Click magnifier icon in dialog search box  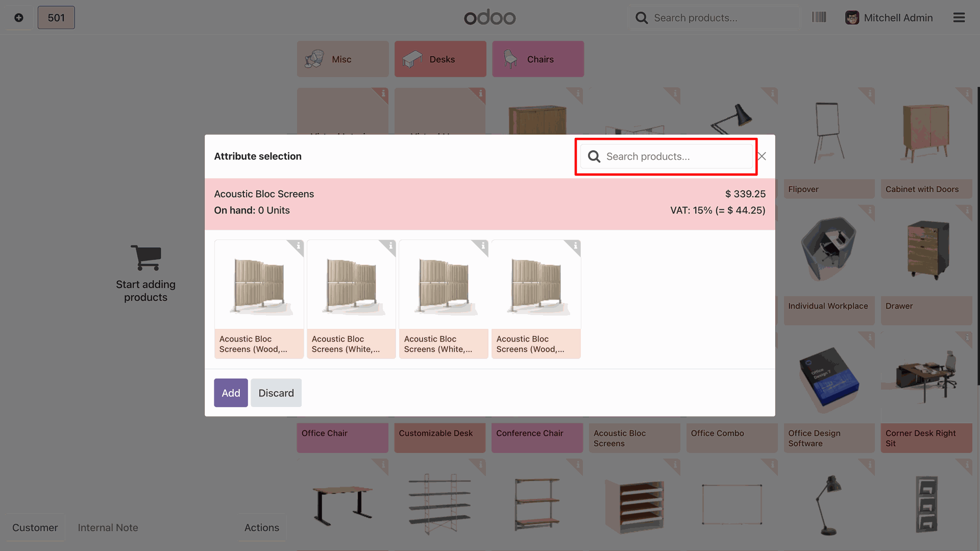point(594,156)
